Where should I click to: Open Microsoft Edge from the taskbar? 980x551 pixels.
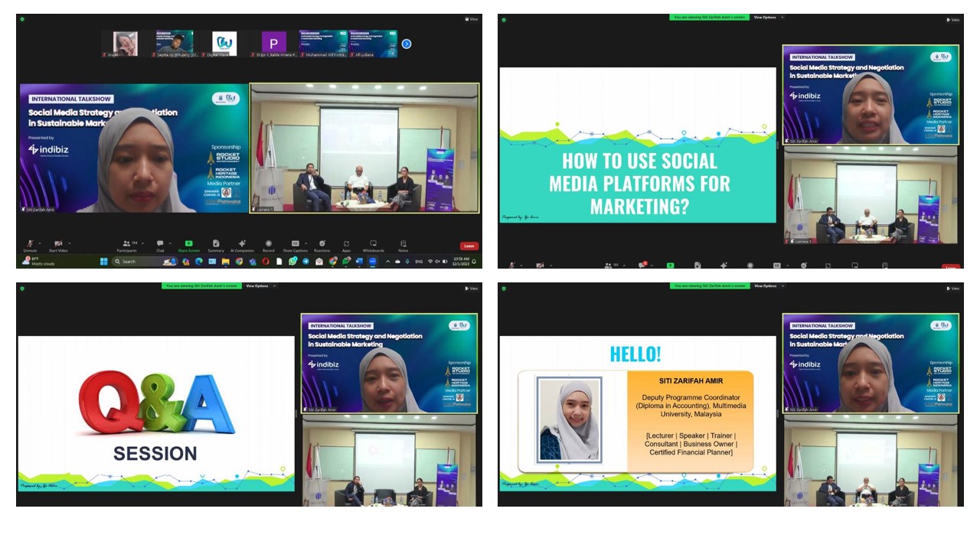pyautogui.click(x=198, y=261)
